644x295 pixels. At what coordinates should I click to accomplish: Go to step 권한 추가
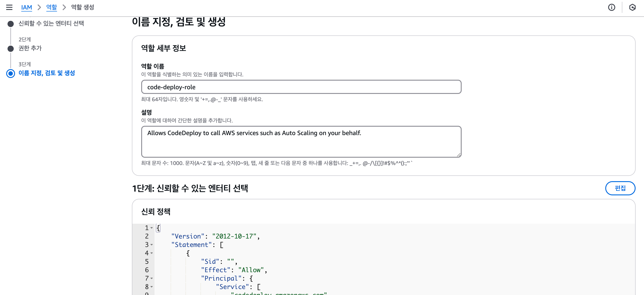click(x=30, y=48)
